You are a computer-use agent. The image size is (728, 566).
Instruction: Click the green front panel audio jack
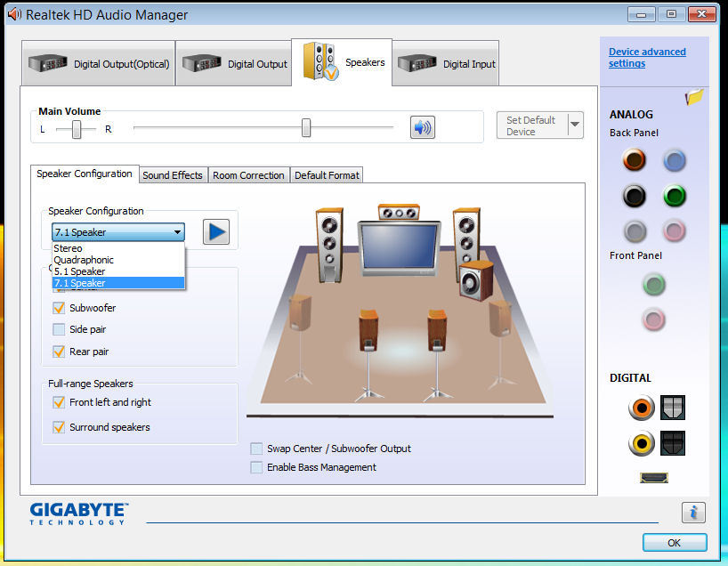click(x=654, y=285)
